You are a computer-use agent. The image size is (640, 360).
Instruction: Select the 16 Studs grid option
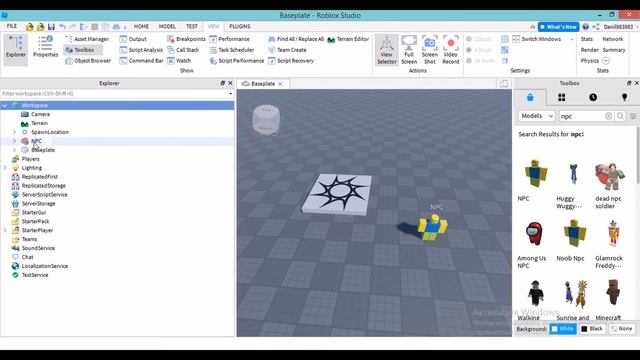pos(480,60)
